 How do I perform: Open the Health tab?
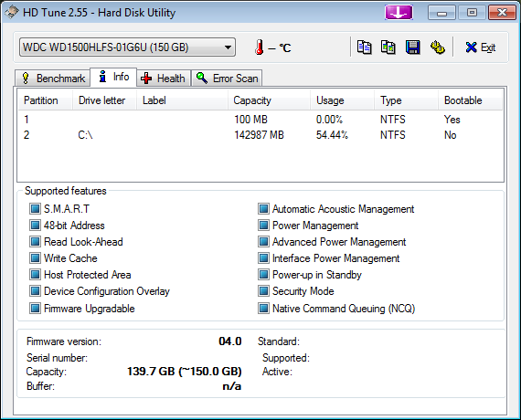coord(163,79)
